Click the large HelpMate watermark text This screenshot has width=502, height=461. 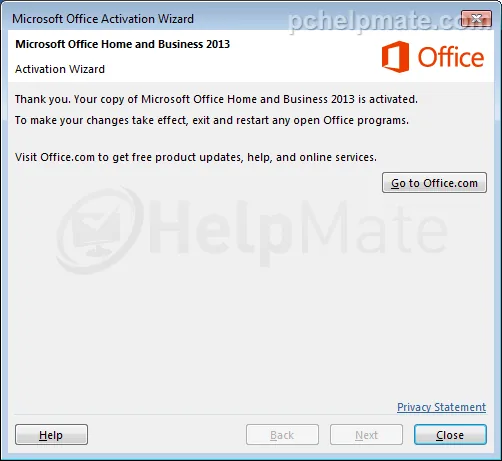(298, 231)
